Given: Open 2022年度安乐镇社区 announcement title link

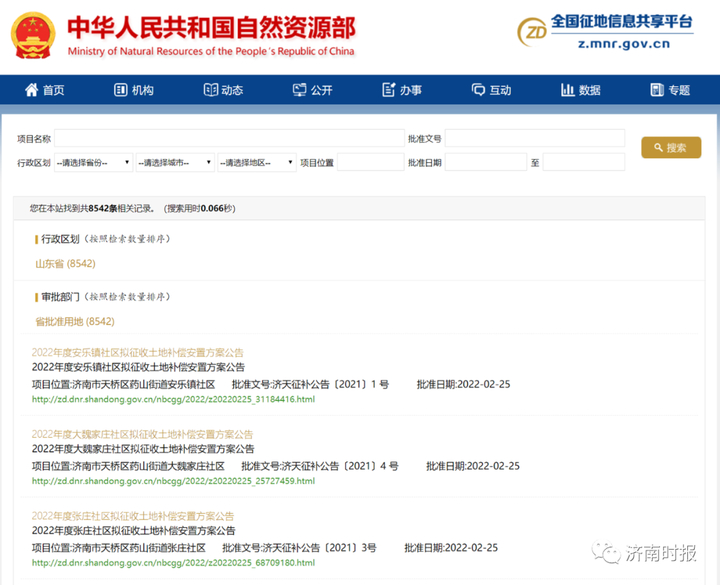Looking at the screenshot, I should click(138, 353).
